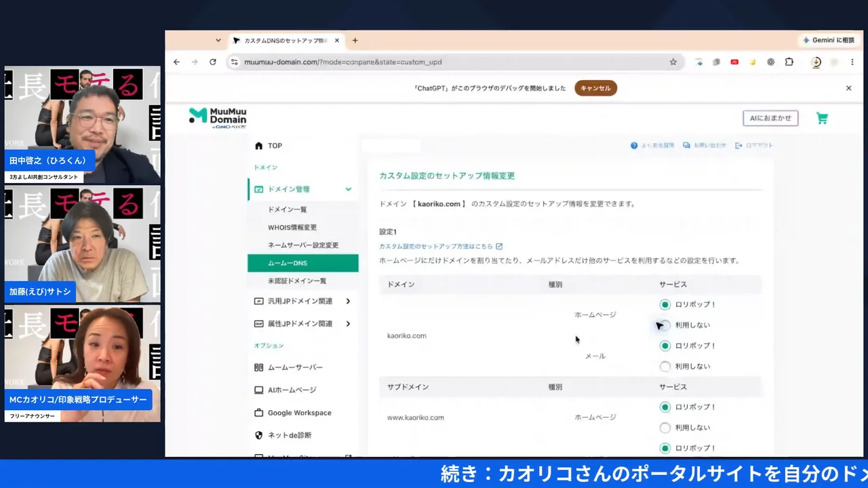This screenshot has height=488, width=868.
Task: Select 利用しない for kaoriko.com メール
Action: pyautogui.click(x=665, y=367)
